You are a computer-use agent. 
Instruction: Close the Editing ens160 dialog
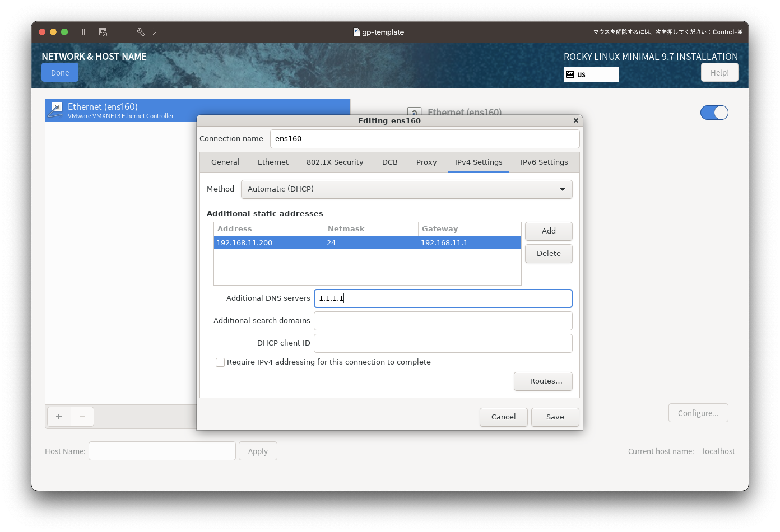point(575,120)
